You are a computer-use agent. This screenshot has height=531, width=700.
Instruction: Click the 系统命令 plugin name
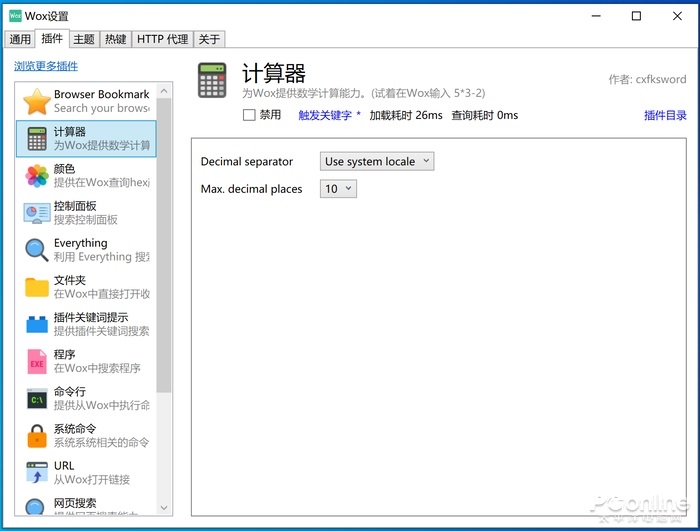coord(75,429)
